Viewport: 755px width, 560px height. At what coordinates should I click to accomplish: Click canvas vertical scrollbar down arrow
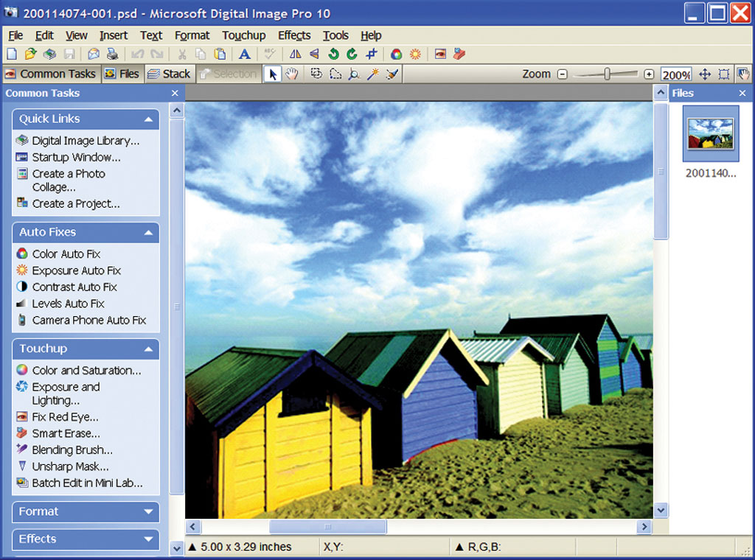click(661, 510)
